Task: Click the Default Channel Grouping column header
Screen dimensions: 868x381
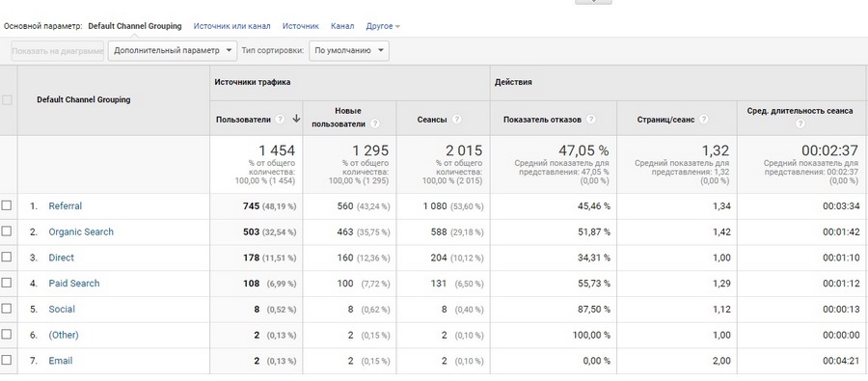Action: tap(84, 100)
